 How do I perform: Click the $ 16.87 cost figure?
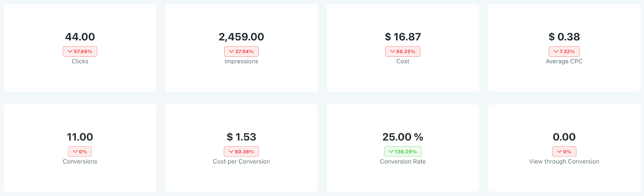tap(403, 37)
